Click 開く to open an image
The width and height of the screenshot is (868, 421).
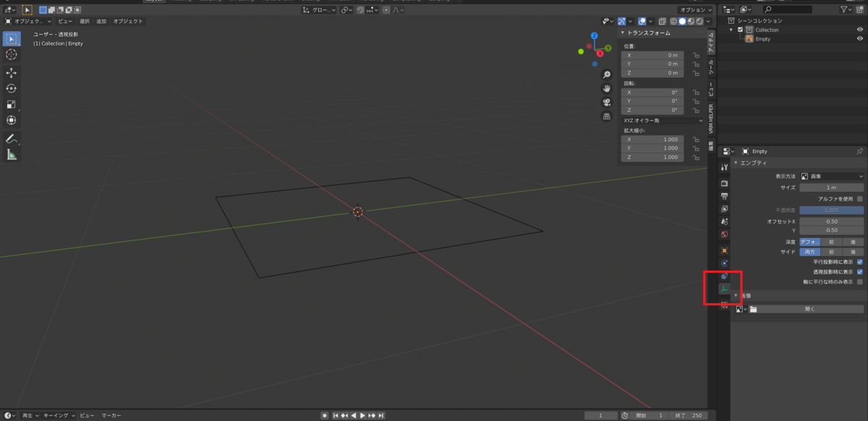[809, 309]
